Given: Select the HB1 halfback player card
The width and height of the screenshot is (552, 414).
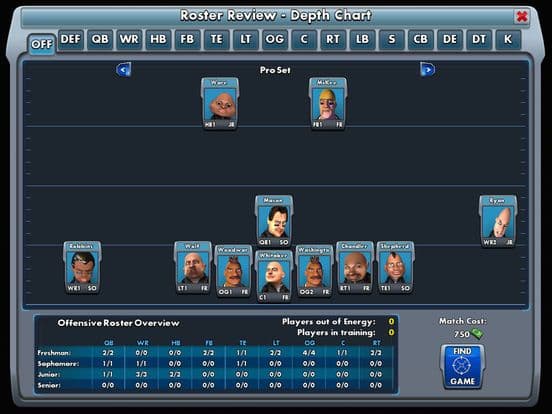Looking at the screenshot, I should click(x=220, y=104).
